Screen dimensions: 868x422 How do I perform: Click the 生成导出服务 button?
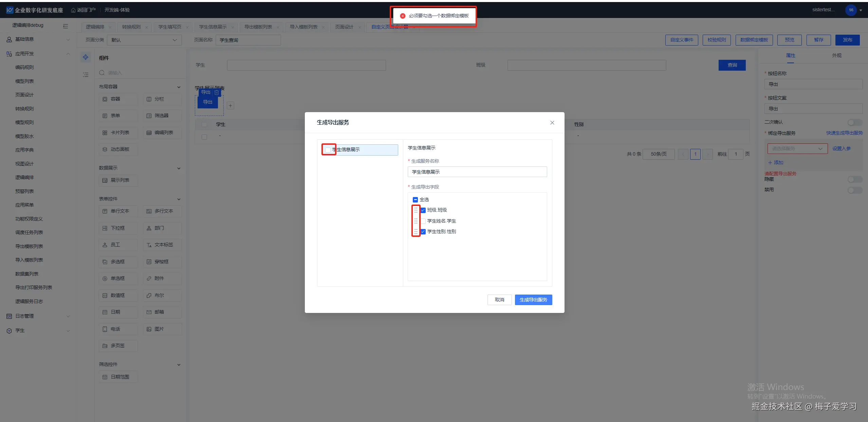(x=533, y=300)
